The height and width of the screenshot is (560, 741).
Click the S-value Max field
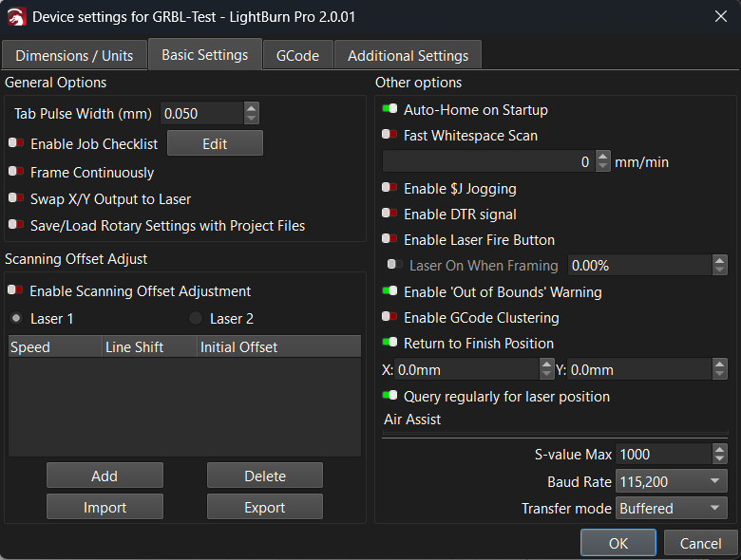click(664, 455)
